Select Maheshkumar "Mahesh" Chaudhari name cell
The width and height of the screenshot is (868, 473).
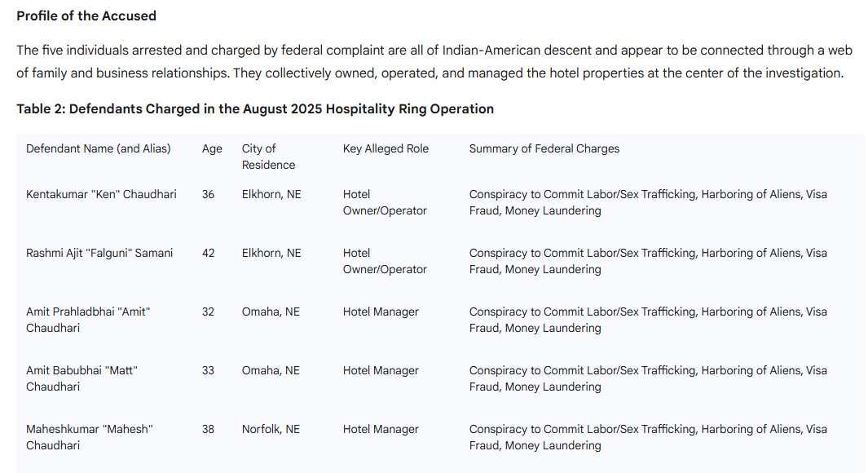coord(90,437)
